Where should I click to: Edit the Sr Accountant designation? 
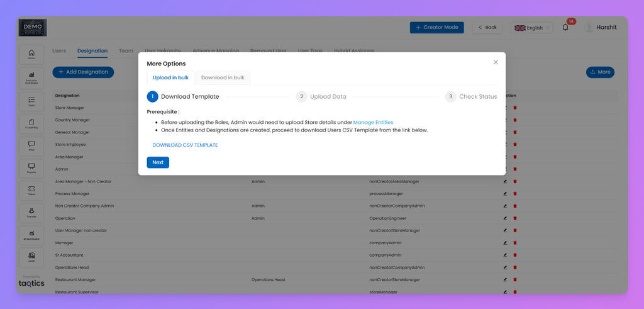point(505,255)
